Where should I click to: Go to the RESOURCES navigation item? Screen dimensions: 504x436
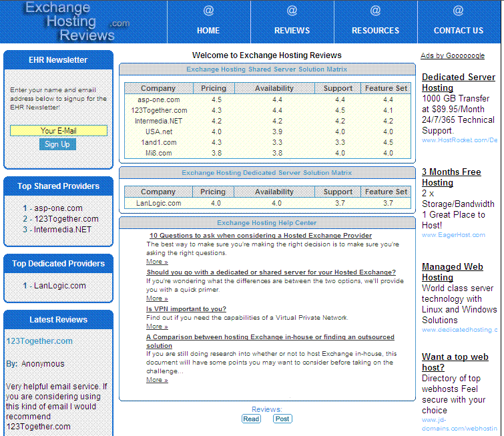(x=375, y=31)
